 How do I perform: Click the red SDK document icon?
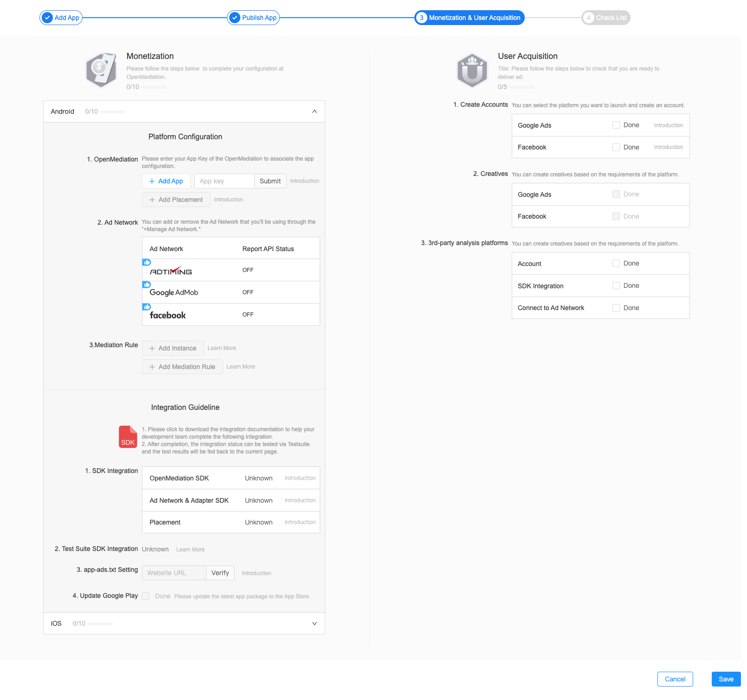point(128,437)
